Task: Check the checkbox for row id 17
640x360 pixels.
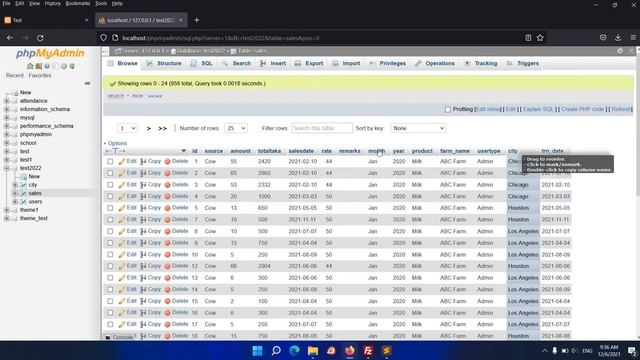Action: point(110,324)
